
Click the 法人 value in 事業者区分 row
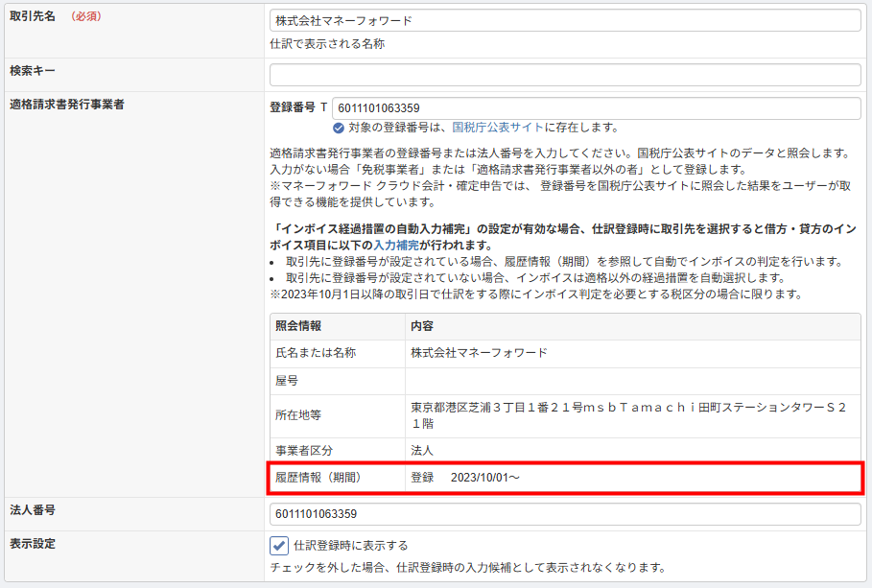point(421,451)
